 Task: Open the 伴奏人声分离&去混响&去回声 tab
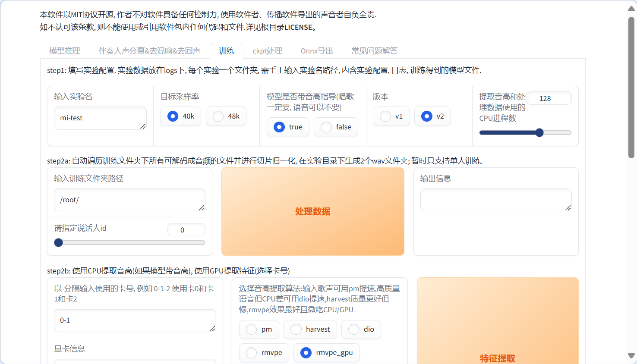pyautogui.click(x=149, y=51)
